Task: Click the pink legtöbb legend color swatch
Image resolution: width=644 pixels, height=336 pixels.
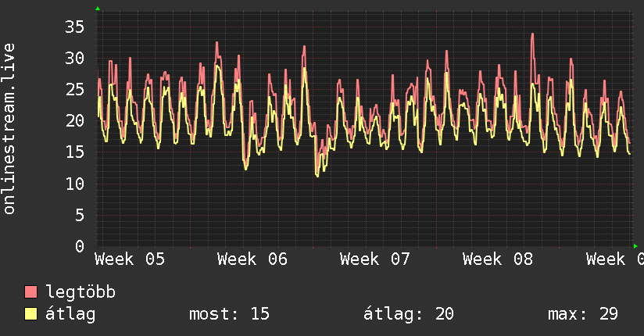Action: (x=30, y=291)
